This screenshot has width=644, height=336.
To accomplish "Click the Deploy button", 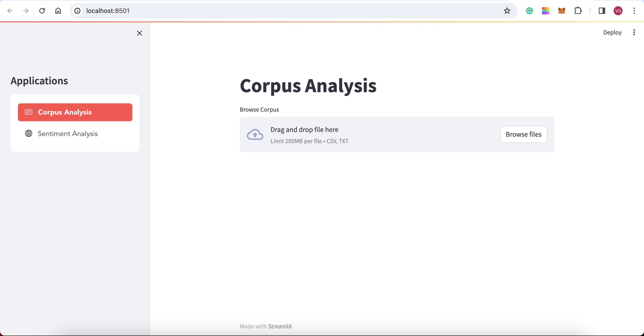I will pos(612,32).
